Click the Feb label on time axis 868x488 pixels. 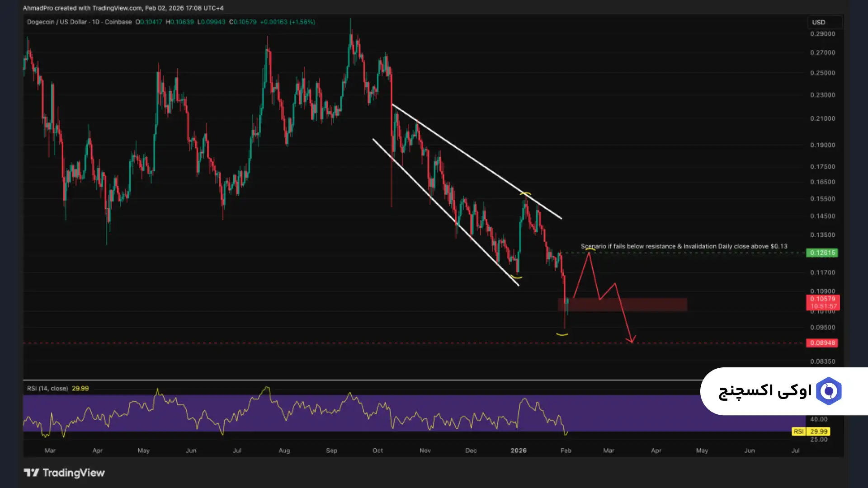tap(566, 450)
